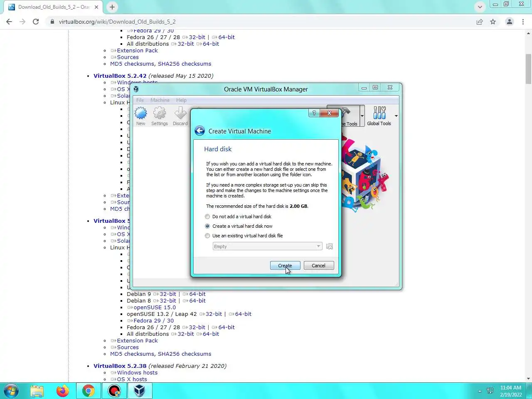The height and width of the screenshot is (399, 532).
Task: Select Create a virtual hard disk now
Action: point(239,226)
